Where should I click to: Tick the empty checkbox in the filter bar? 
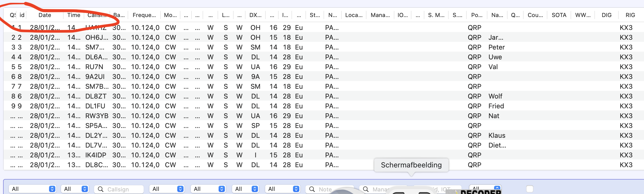pyautogui.click(x=530, y=189)
